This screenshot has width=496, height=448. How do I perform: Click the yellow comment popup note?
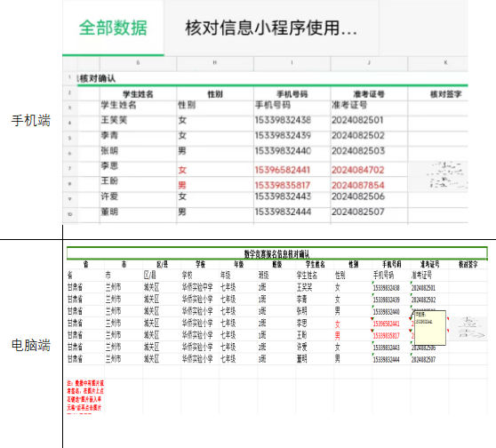[x=430, y=328]
